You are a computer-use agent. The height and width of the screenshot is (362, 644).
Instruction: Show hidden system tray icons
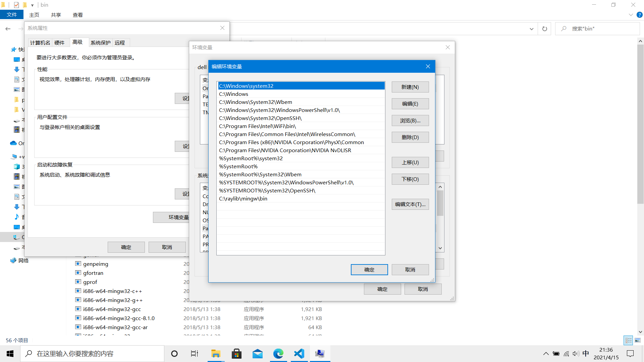pos(546,354)
